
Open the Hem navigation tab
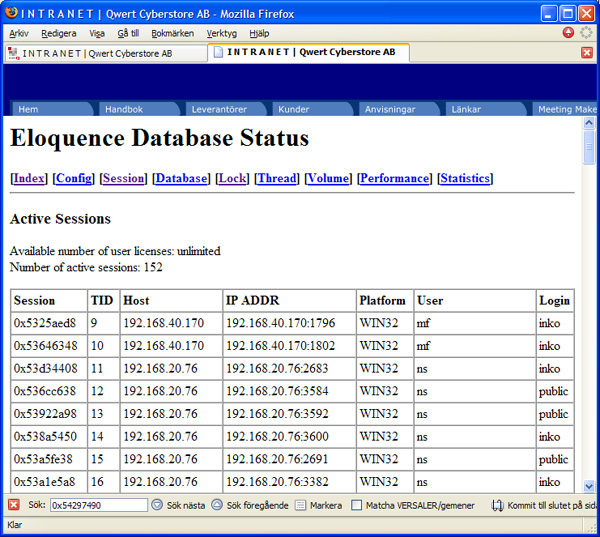click(x=52, y=109)
